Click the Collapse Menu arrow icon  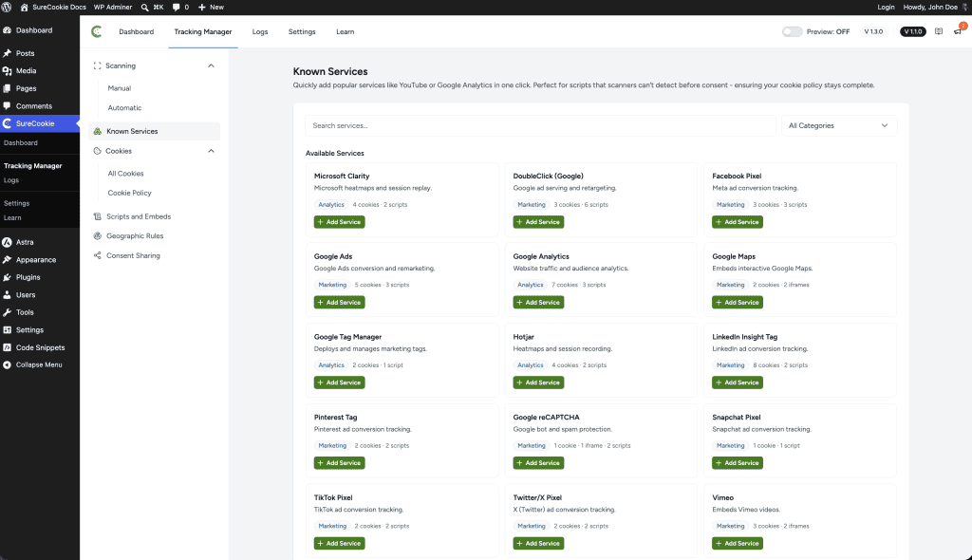tap(8, 365)
